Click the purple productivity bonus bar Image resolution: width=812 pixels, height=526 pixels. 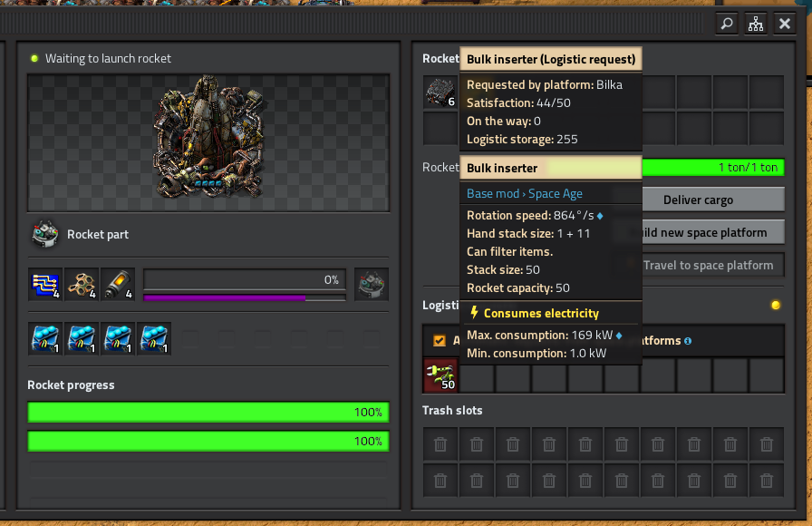tap(245, 298)
